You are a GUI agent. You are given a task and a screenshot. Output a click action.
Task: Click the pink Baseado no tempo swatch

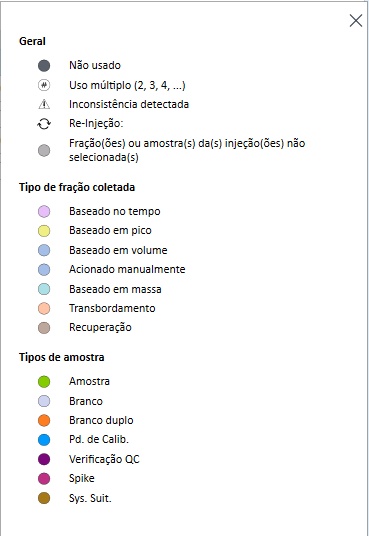tap(44, 212)
